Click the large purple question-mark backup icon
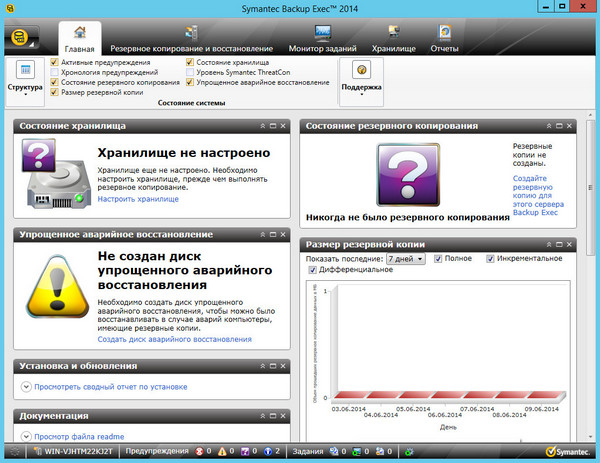The height and width of the screenshot is (463, 600). click(x=408, y=175)
